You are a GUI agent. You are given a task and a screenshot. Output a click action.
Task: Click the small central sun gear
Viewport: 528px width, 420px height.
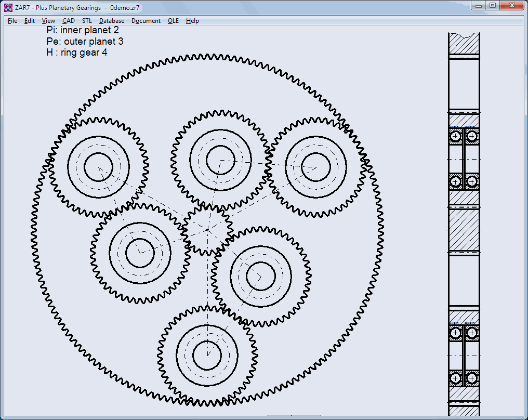click(x=207, y=229)
